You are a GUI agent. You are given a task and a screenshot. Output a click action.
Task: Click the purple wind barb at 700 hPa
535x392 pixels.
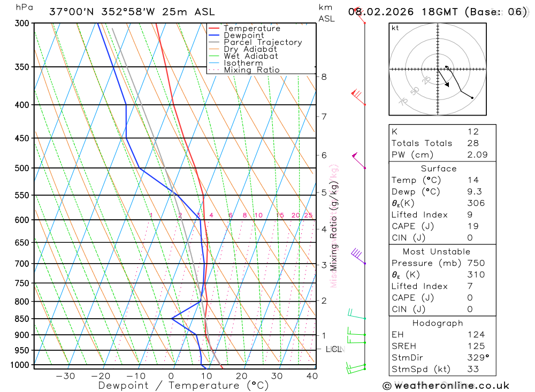tap(358, 257)
